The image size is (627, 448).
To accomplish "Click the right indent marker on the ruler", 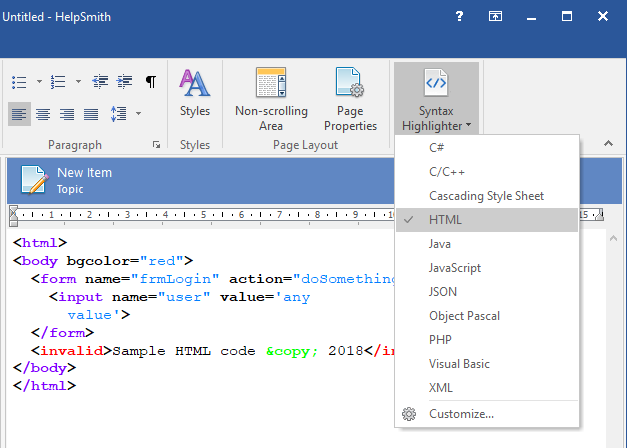I will (599, 215).
